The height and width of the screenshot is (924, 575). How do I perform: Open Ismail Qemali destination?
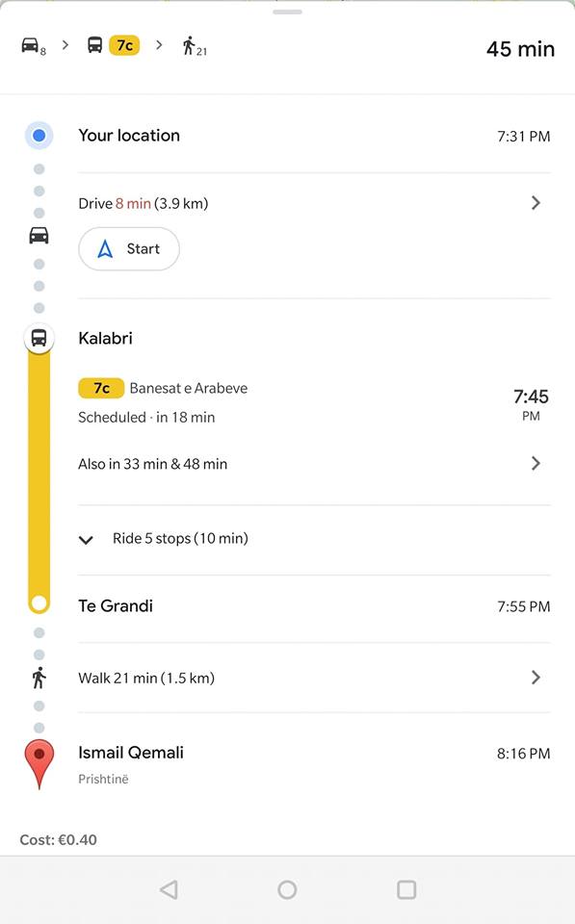pyautogui.click(x=131, y=753)
